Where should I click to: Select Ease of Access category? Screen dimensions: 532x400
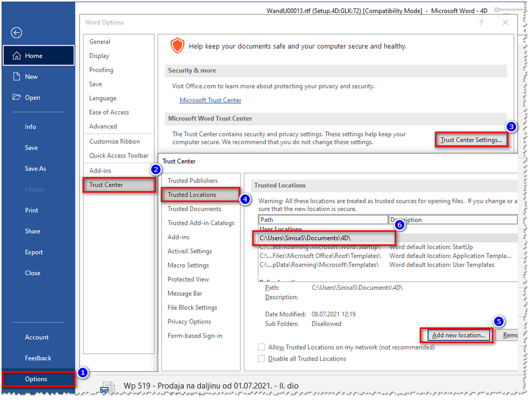pos(109,112)
